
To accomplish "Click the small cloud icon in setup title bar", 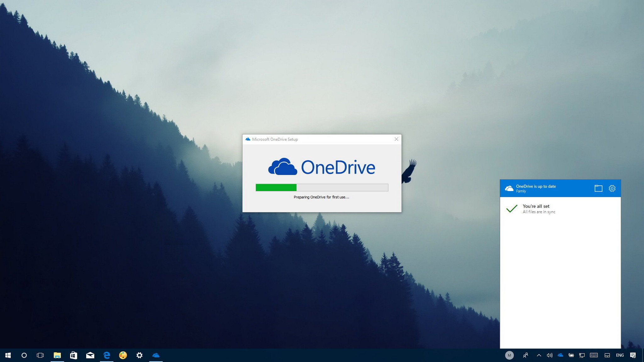I will click(x=248, y=139).
